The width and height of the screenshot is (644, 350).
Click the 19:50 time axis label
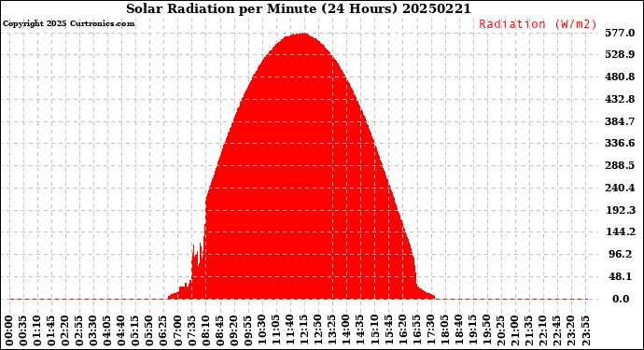click(486, 331)
